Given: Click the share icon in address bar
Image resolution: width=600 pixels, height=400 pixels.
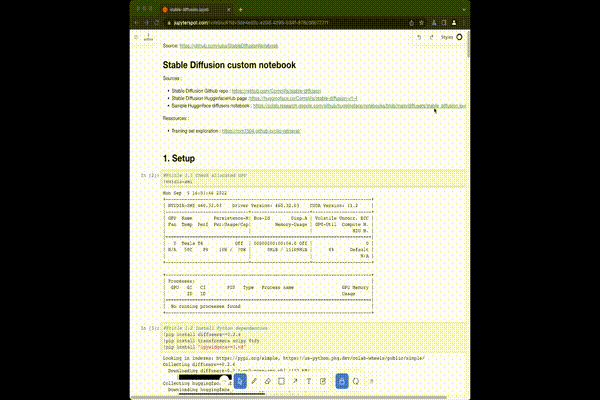Looking at the screenshot, I should [x=411, y=23].
